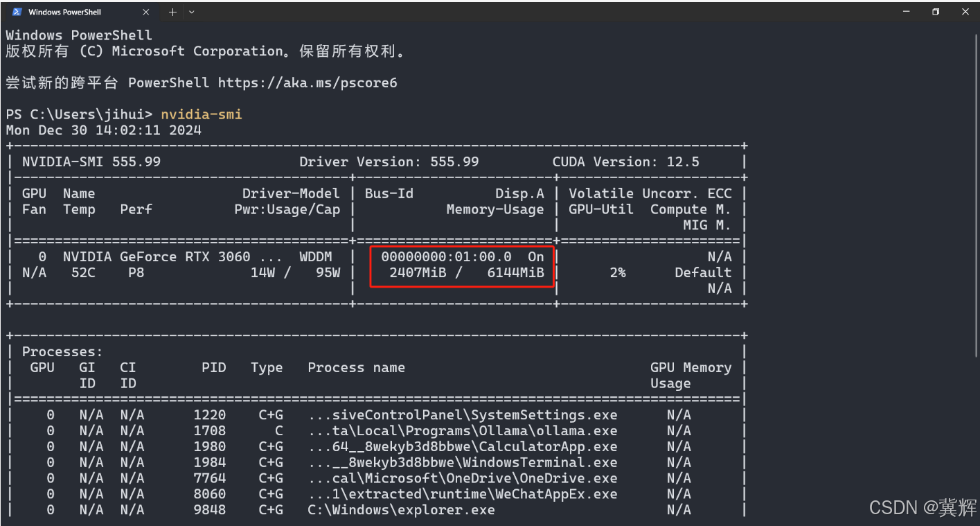Click Driver Version: 555.99

click(389, 161)
